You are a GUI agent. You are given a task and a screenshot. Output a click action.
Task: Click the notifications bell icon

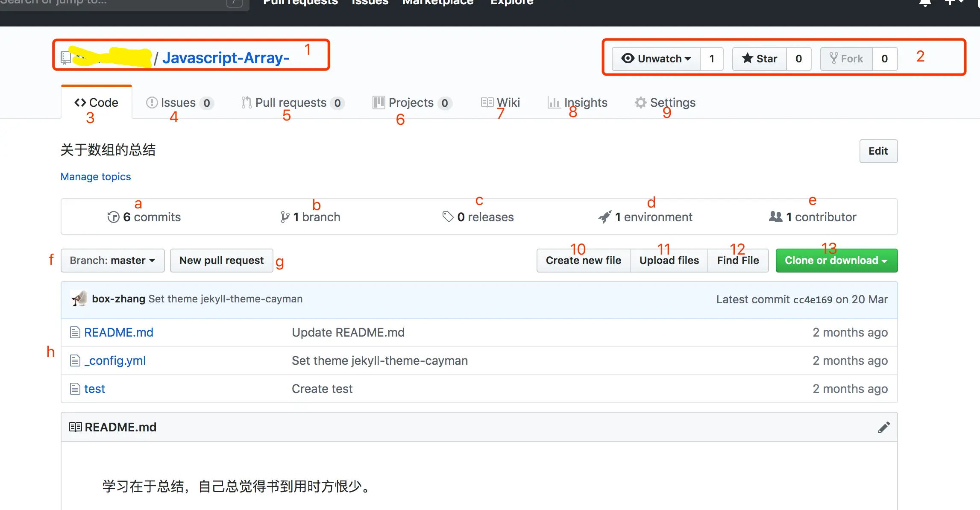pyautogui.click(x=925, y=3)
